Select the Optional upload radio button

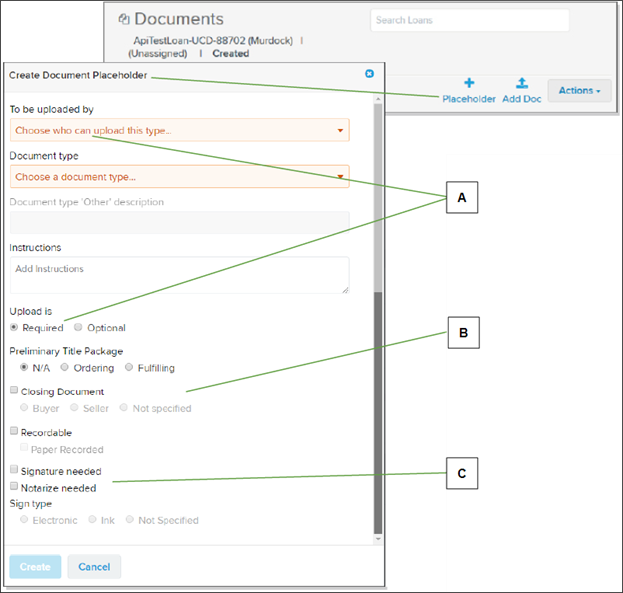tap(78, 327)
